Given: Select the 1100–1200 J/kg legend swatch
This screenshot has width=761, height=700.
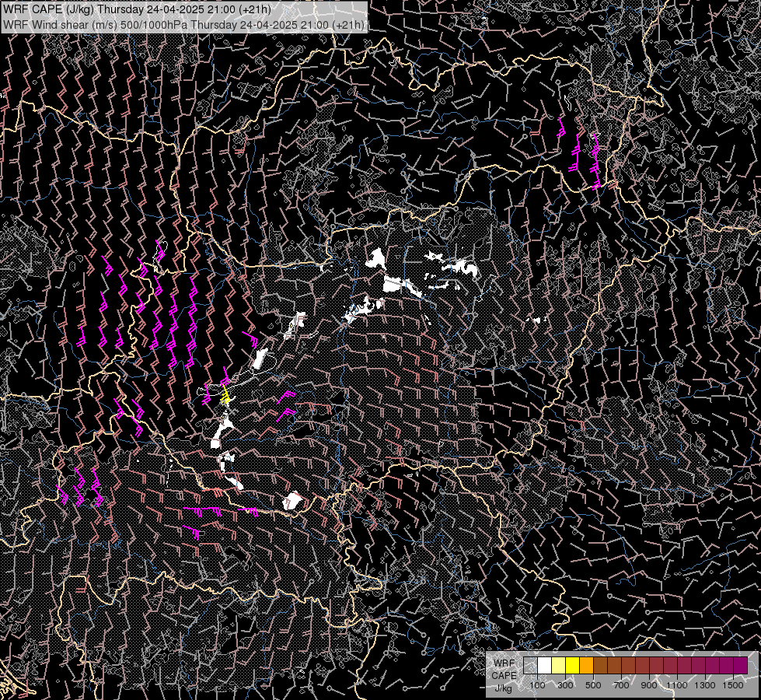Looking at the screenshot, I should point(684,665).
